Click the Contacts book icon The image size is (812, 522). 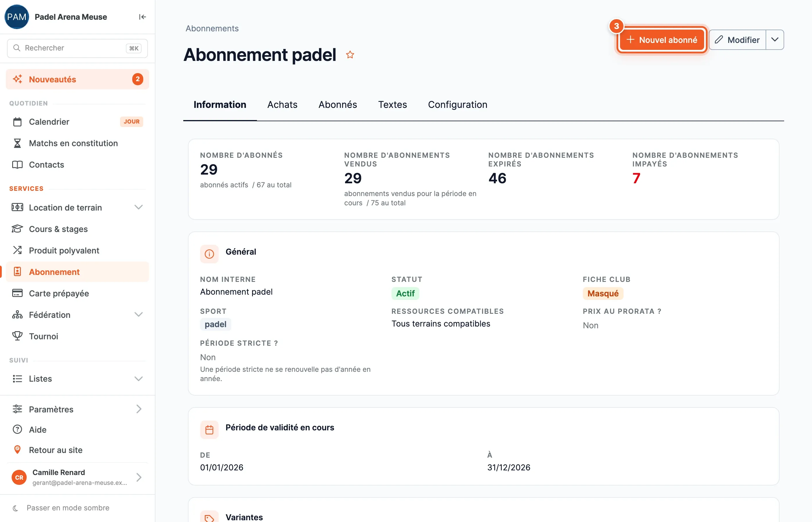tap(17, 165)
